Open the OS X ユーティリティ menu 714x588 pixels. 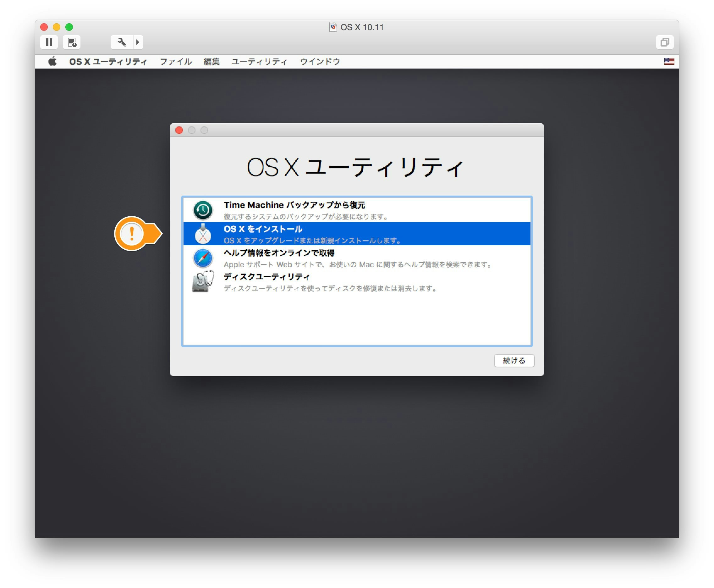pos(109,61)
